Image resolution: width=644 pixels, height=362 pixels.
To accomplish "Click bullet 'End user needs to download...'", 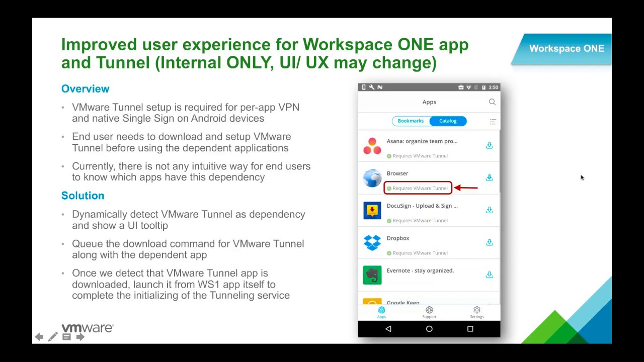I will pos(182,142).
